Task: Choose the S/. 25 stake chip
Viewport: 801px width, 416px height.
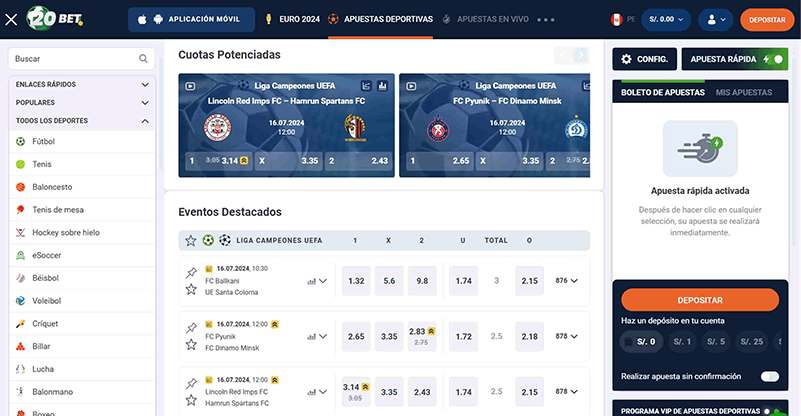Action: [x=752, y=342]
